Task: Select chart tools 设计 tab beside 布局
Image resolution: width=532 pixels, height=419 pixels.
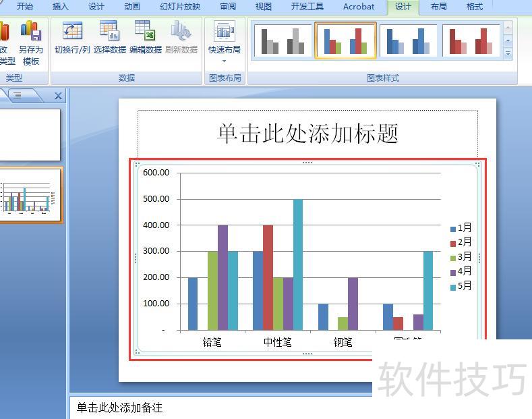Action: [x=403, y=7]
